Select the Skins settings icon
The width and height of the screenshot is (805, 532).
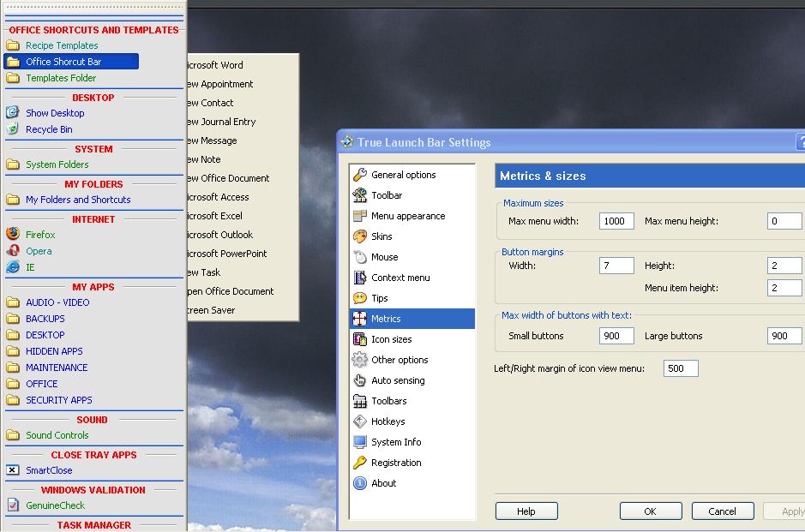pyautogui.click(x=360, y=236)
